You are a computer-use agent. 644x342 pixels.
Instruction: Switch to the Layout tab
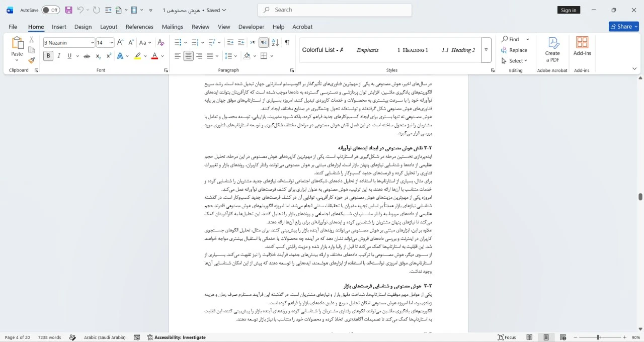pos(109,27)
